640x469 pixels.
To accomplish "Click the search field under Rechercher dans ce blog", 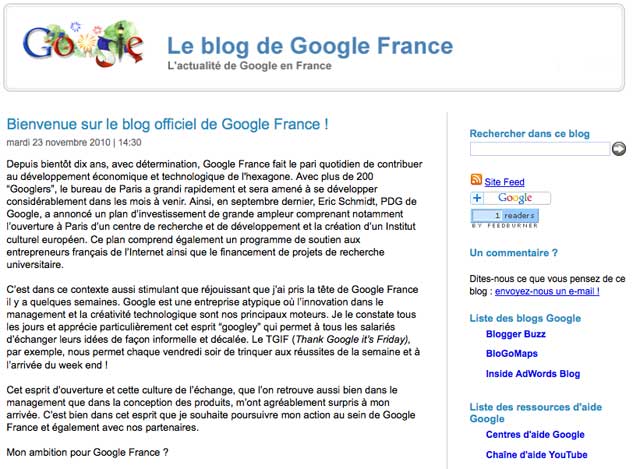I will (x=539, y=149).
